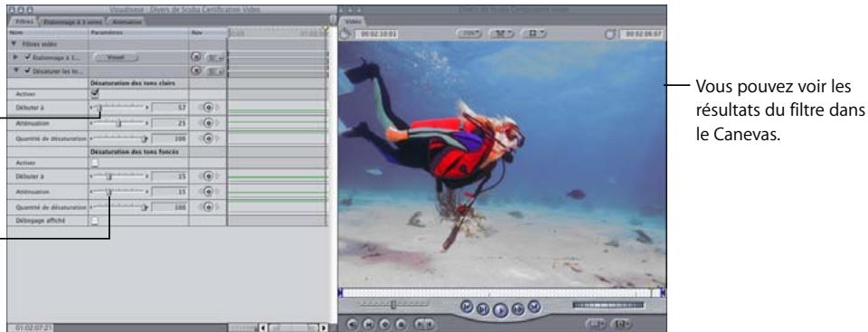Switch to the Filtres tab
The image size is (868, 332).
coord(24,22)
